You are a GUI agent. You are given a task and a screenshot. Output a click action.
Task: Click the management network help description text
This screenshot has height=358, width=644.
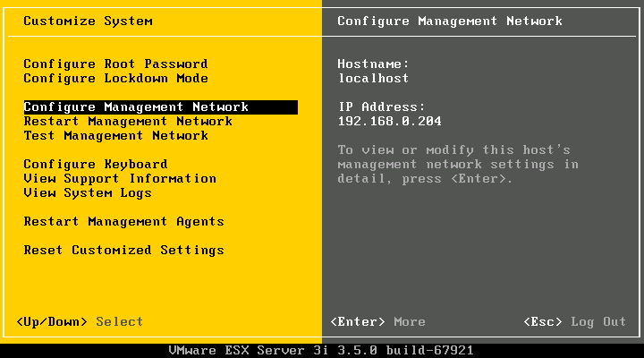tap(457, 165)
